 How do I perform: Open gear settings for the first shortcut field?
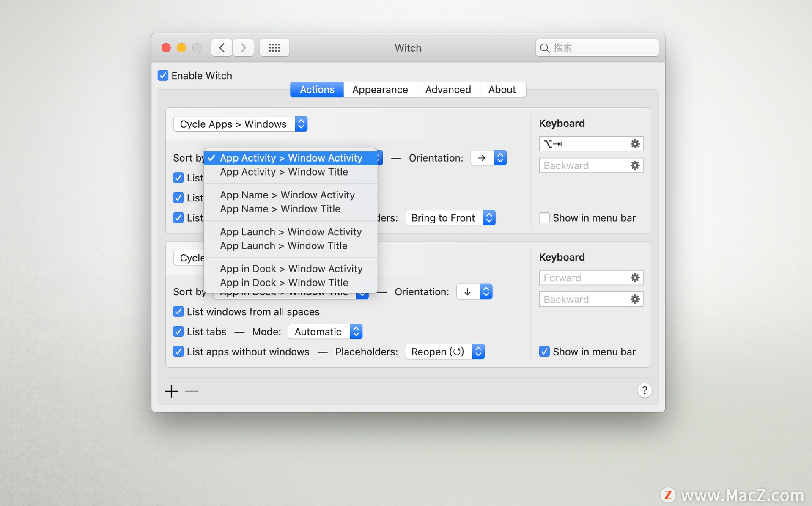pyautogui.click(x=635, y=144)
